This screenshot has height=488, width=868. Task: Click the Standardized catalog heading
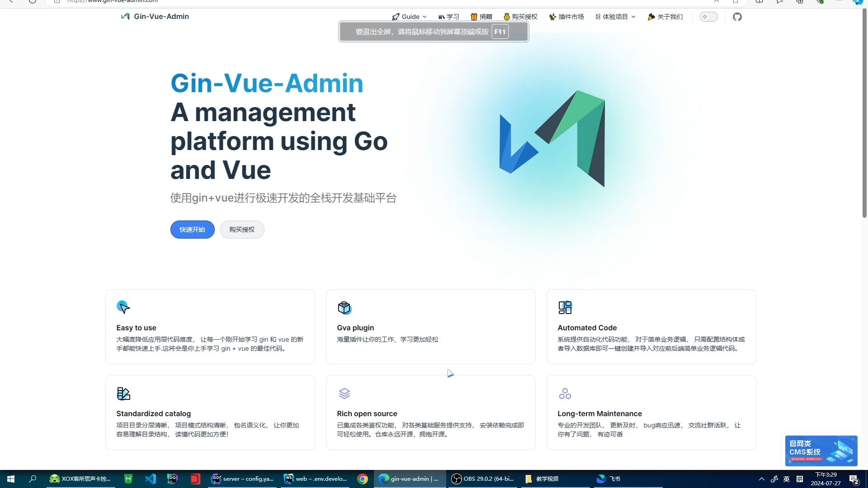153,413
